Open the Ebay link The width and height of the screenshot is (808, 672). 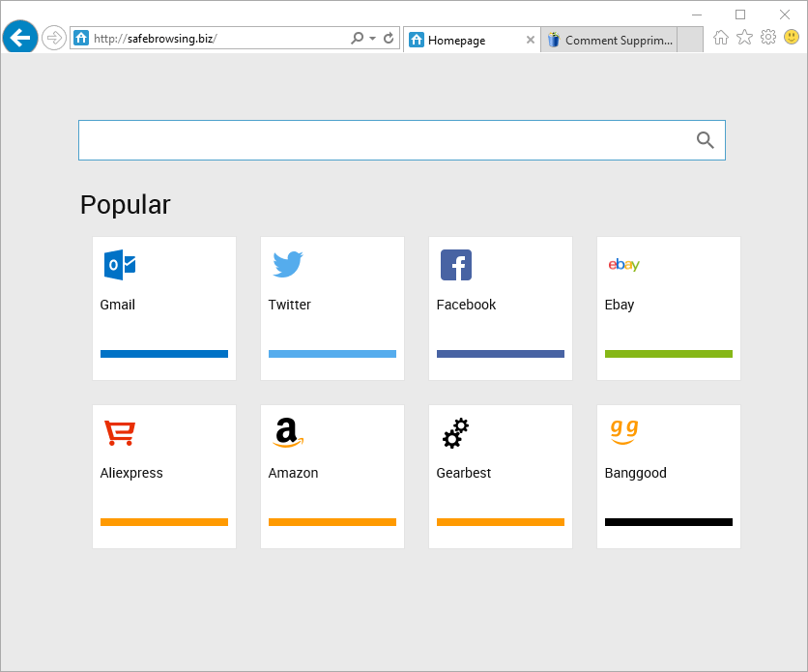[620, 305]
